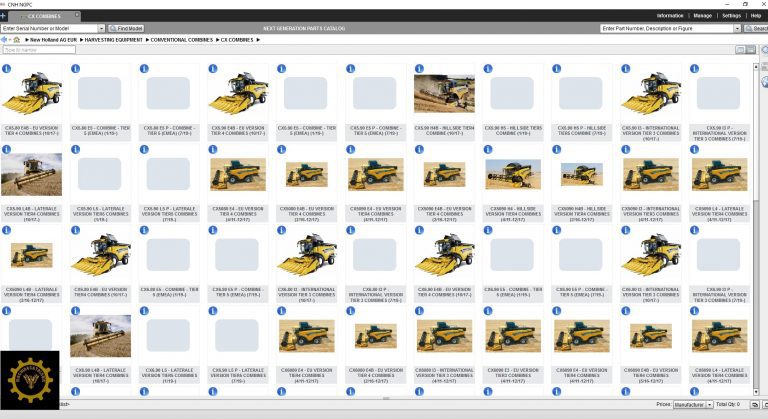This screenshot has width=768, height=419.
Task: Open info for Hillside Tier5 Combine (7/19-) card
Action: 556,69
